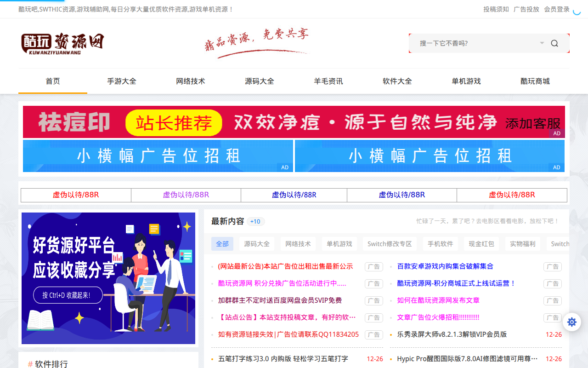Switch to the 单机游戏 navigation tab
Image resolution: width=588 pixels, height=368 pixels.
click(466, 80)
